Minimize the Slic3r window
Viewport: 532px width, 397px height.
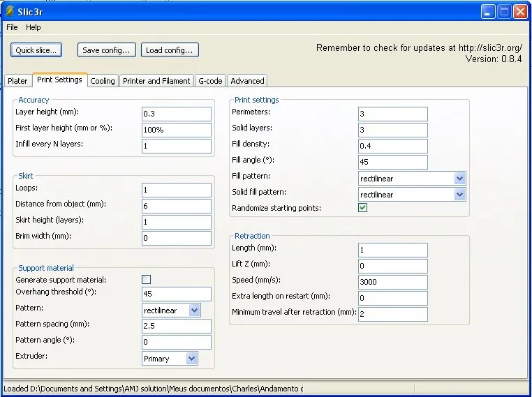(488, 12)
